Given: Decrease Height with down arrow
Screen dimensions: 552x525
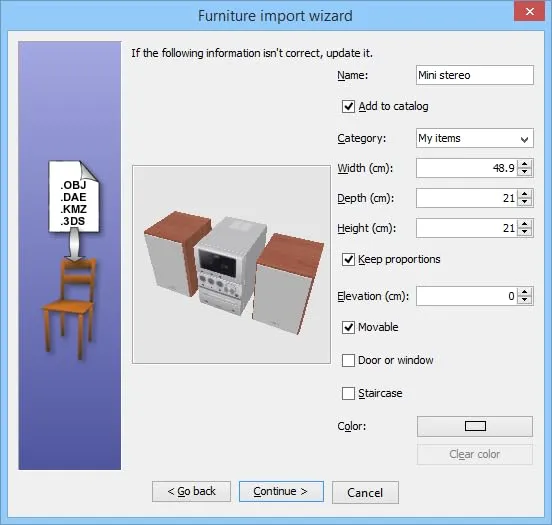Looking at the screenshot, I should pyautogui.click(x=525, y=232).
